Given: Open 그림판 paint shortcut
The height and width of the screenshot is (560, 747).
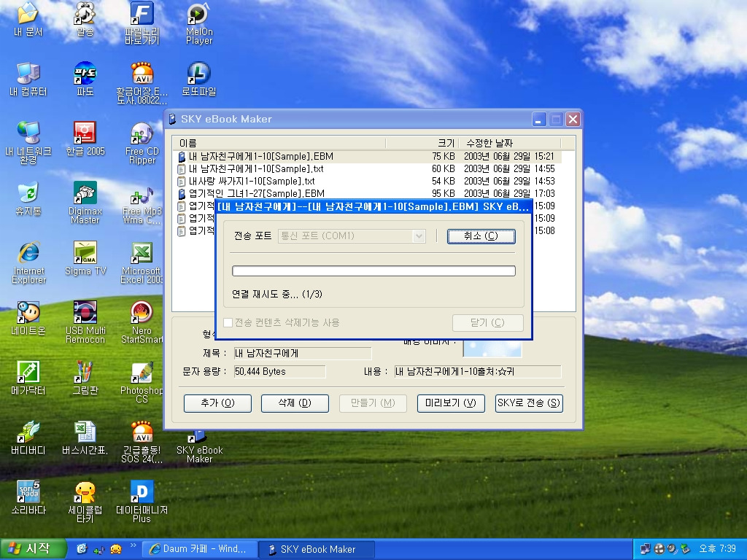Looking at the screenshot, I should click(85, 378).
